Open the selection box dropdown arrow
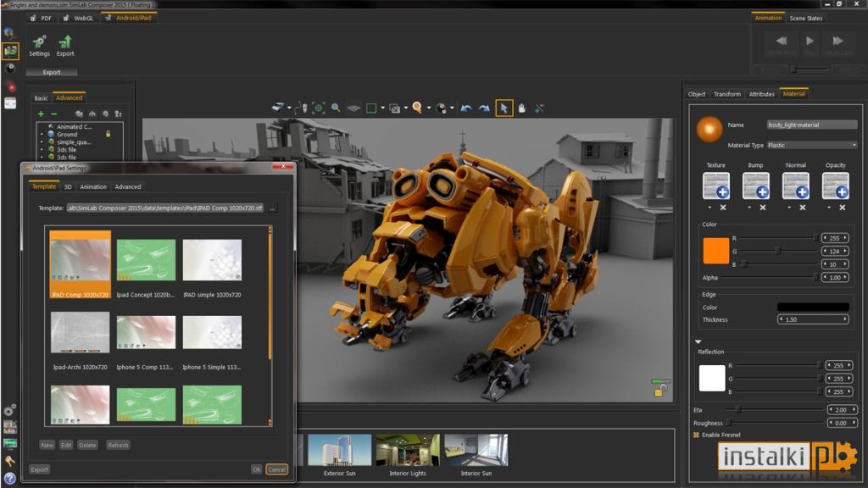This screenshot has height=488, width=868. 382,108
